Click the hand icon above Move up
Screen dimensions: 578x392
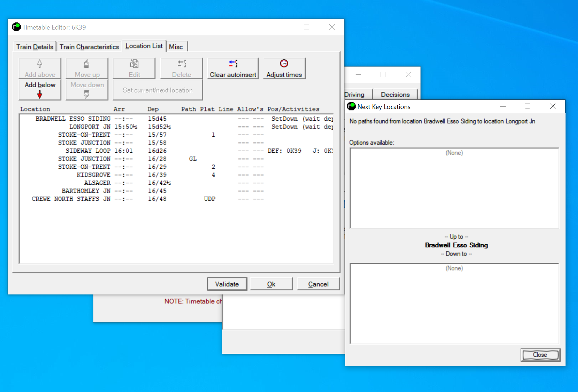(x=87, y=64)
